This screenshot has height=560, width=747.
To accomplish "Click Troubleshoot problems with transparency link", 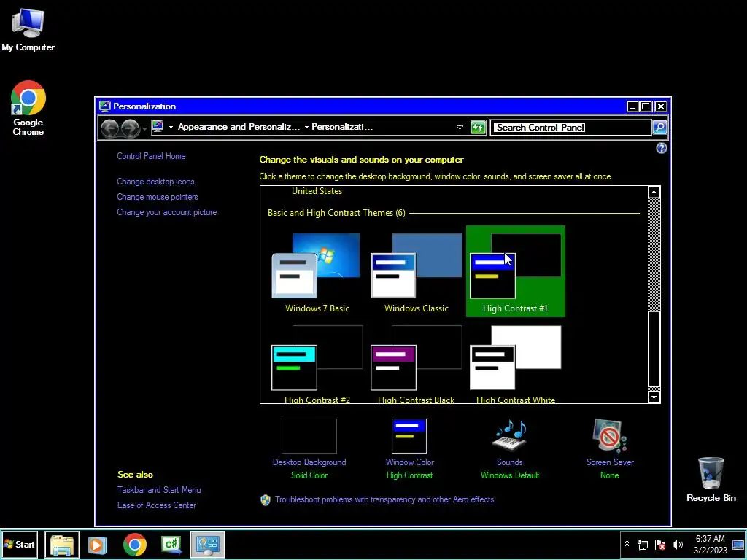I will [384, 499].
